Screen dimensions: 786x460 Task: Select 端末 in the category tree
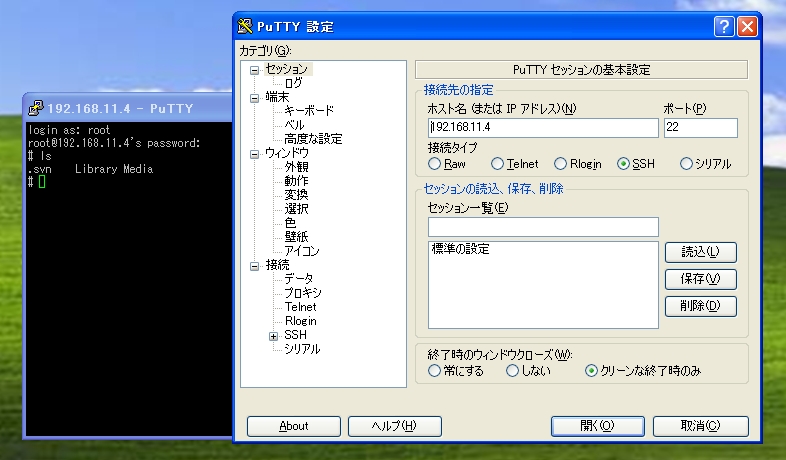click(277, 97)
